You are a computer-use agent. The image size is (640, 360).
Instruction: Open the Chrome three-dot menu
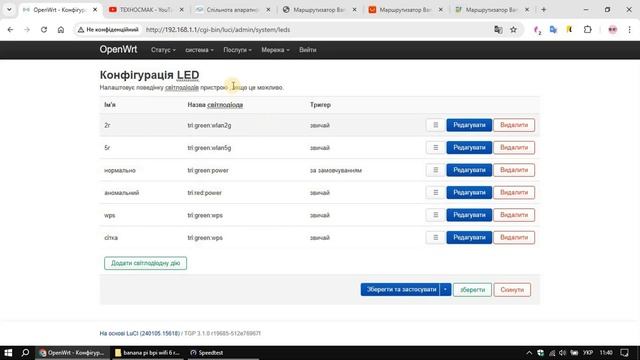[629, 29]
